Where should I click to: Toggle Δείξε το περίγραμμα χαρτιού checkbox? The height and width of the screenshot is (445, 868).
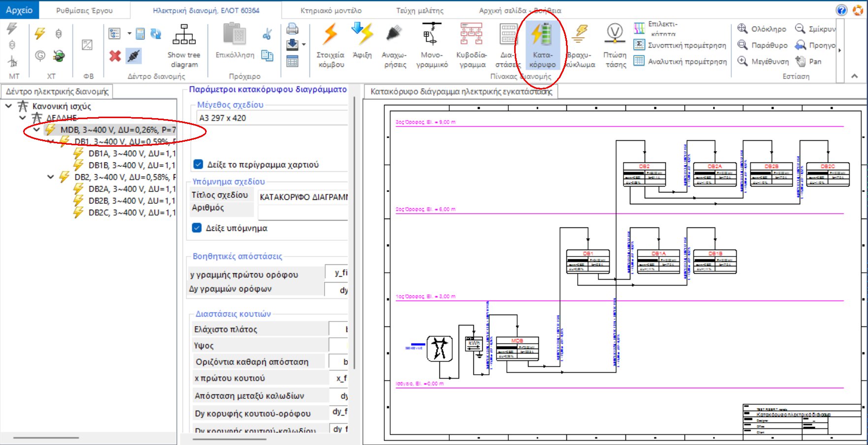[x=198, y=164]
